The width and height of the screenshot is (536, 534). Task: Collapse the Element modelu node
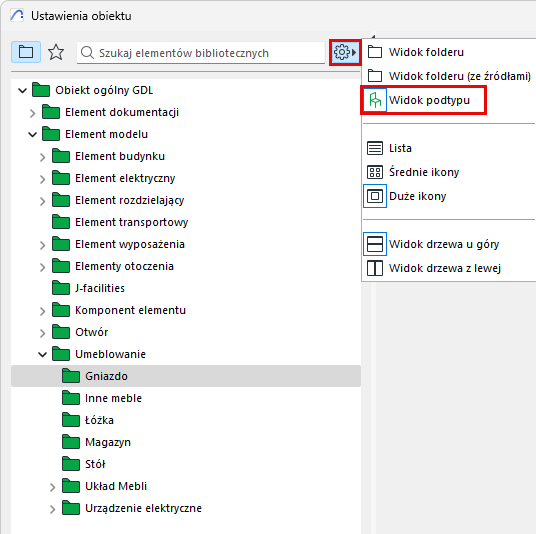click(x=32, y=135)
